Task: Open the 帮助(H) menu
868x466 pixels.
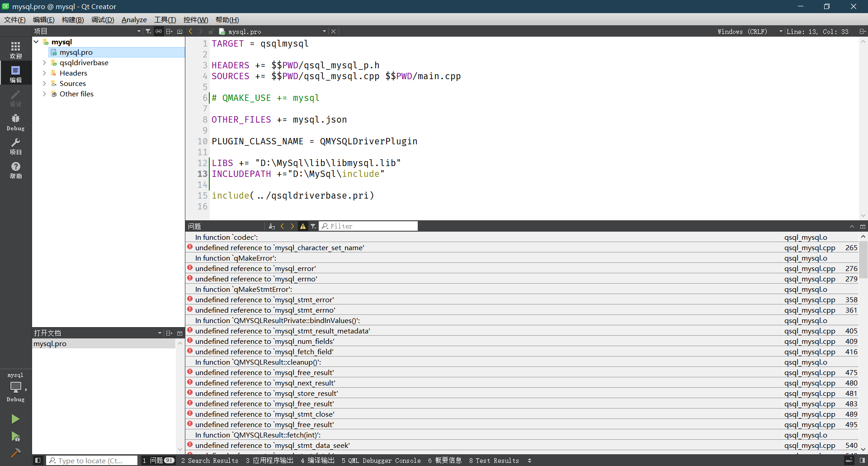Action: click(x=227, y=19)
